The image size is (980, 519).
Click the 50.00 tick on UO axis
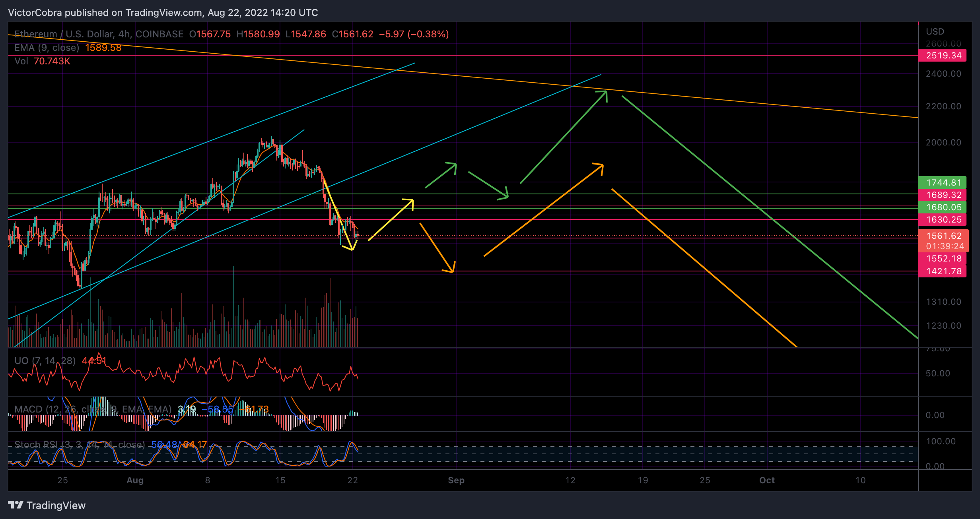coord(938,373)
